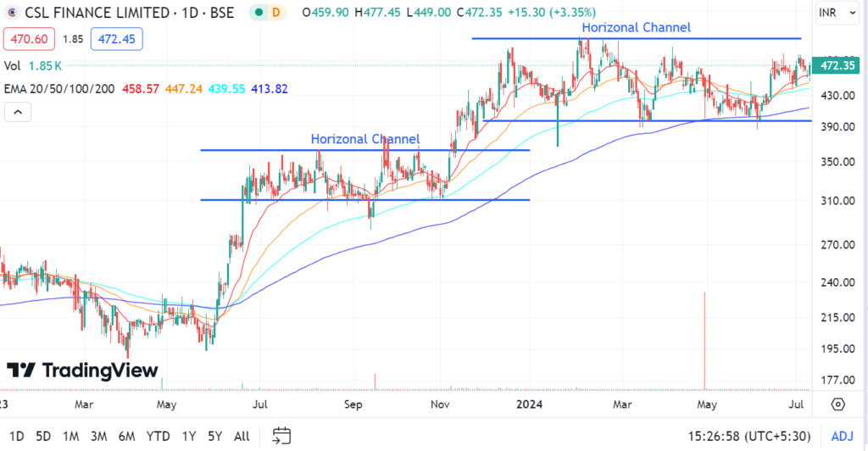Select the 3M time range

coord(98,436)
